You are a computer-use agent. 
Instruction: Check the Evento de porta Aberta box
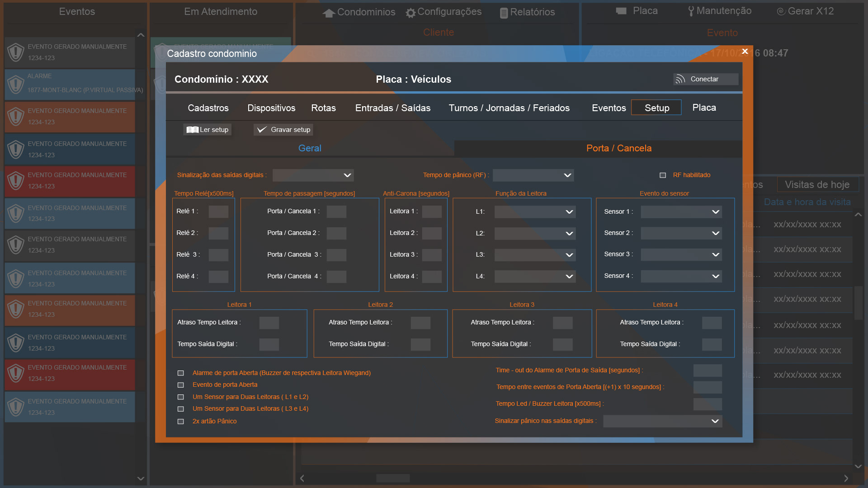(x=181, y=385)
